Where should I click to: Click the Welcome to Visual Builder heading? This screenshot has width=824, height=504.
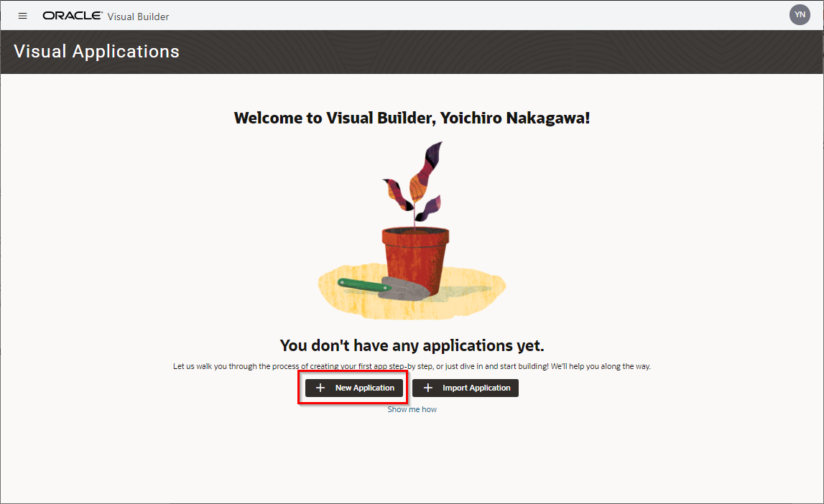tap(412, 118)
